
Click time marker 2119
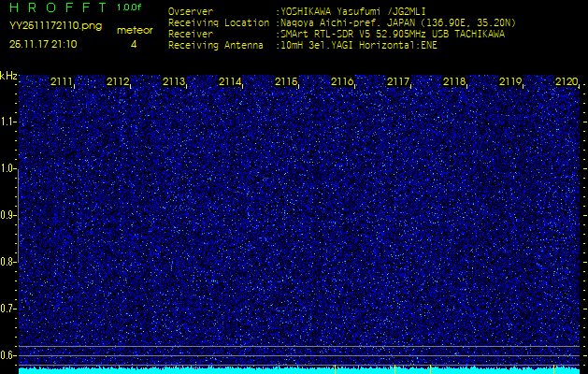point(510,81)
